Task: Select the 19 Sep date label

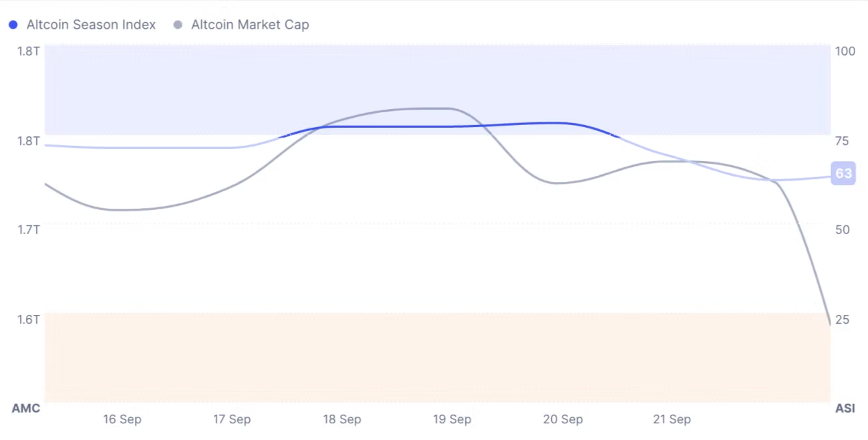Action: tap(452, 419)
